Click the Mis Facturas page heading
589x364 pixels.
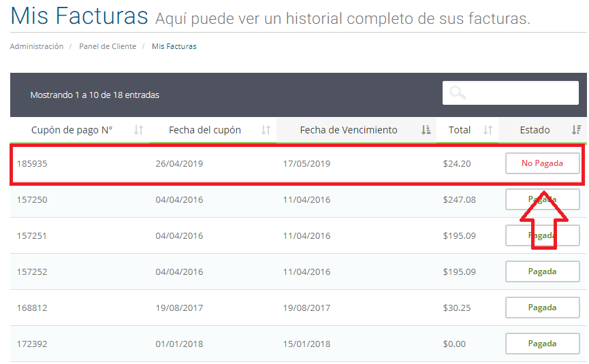pyautogui.click(x=79, y=16)
